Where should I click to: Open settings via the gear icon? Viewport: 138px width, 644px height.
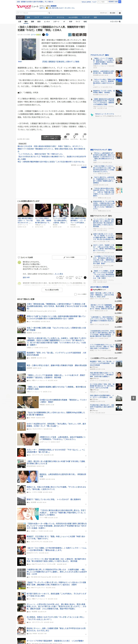point(120,13)
